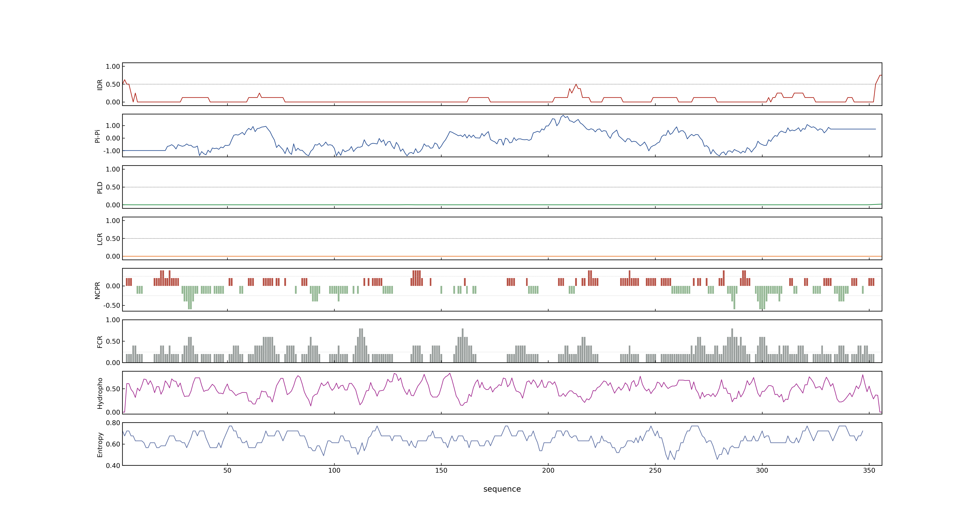Click the Entropy y-axis label

click(100, 445)
